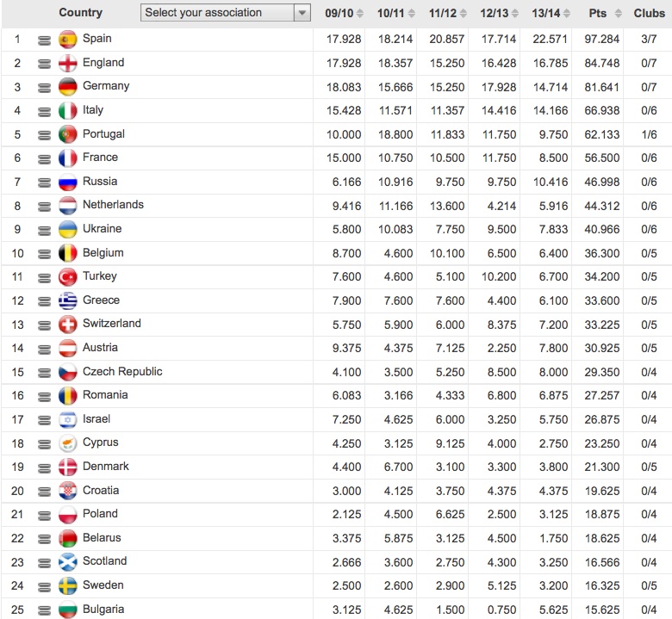The width and height of the screenshot is (672, 619).
Task: Click the stacked-lines icon in the Bulgaria row
Action: click(44, 610)
